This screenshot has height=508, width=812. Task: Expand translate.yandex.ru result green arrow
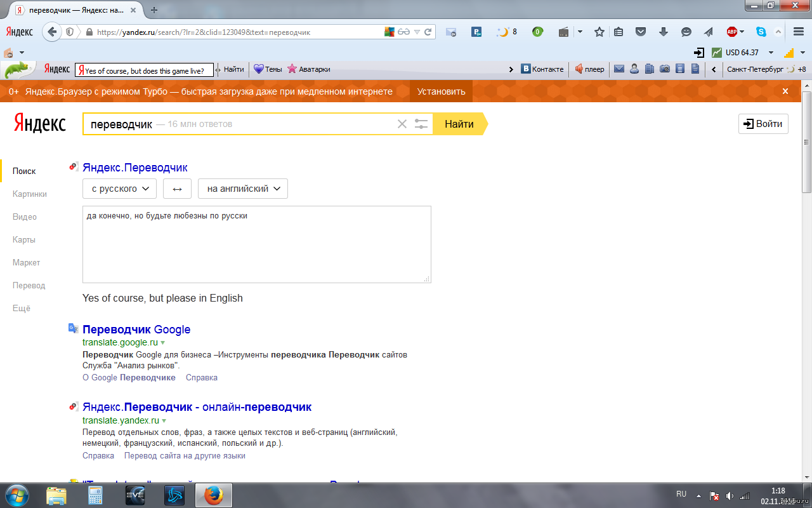(164, 421)
